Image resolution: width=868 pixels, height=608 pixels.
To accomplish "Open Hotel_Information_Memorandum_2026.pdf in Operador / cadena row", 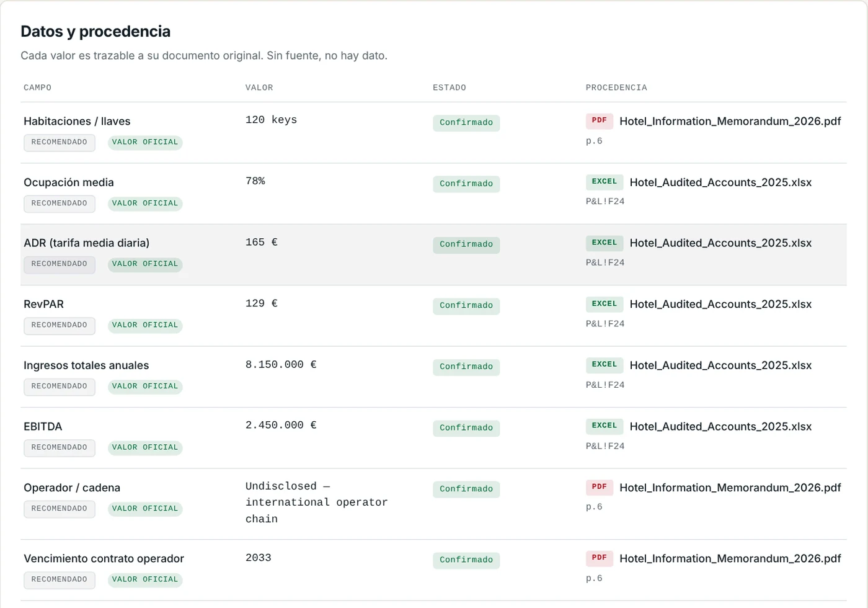I will 730,488.
